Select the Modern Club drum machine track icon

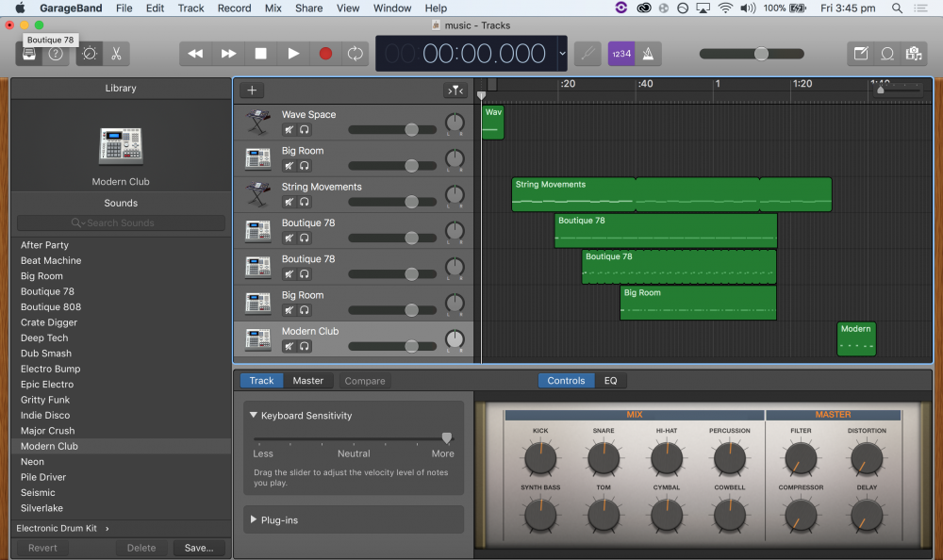[x=258, y=339]
